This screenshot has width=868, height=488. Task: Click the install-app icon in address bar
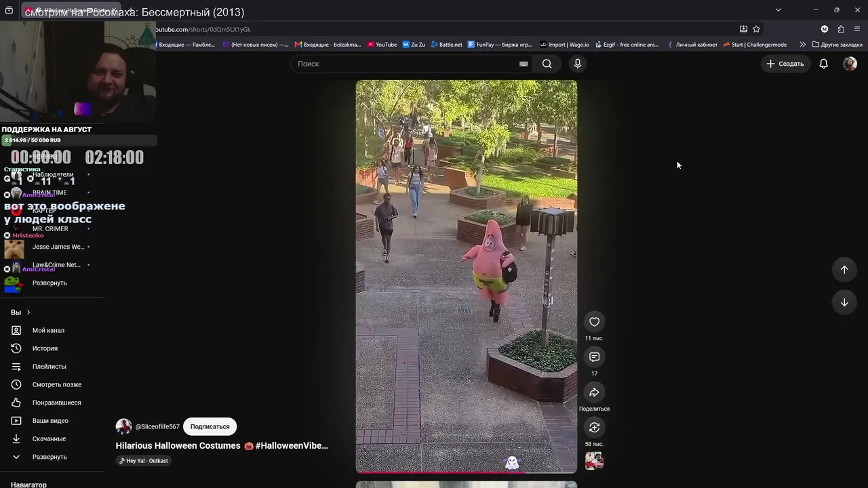[743, 29]
